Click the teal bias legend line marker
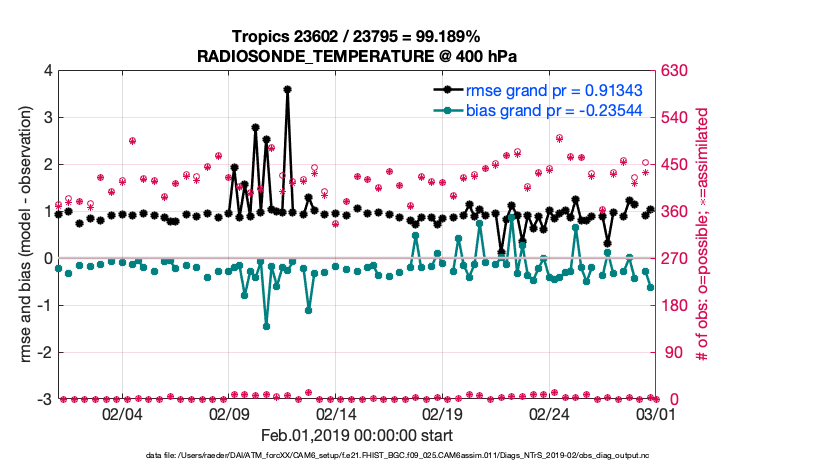The image size is (830, 470). click(446, 108)
